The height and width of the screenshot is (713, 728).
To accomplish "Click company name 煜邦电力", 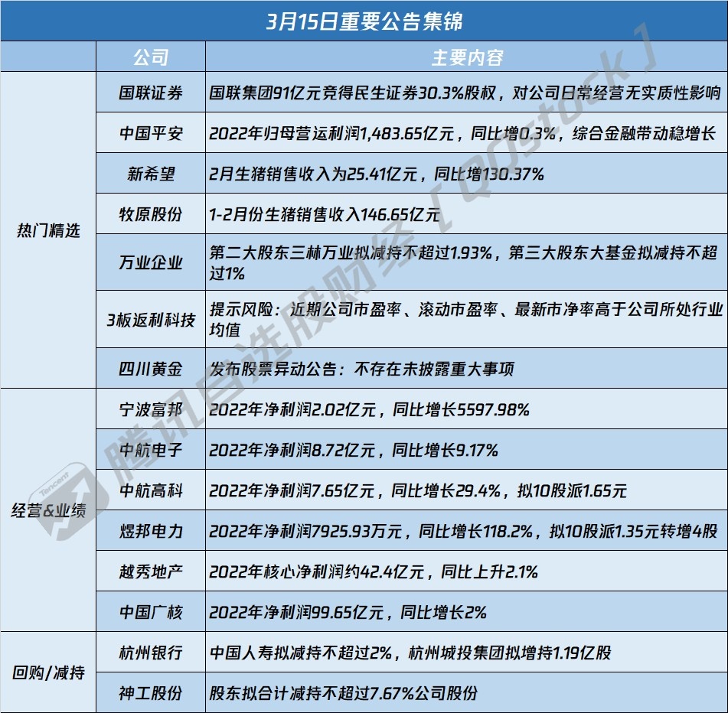I will [x=151, y=531].
